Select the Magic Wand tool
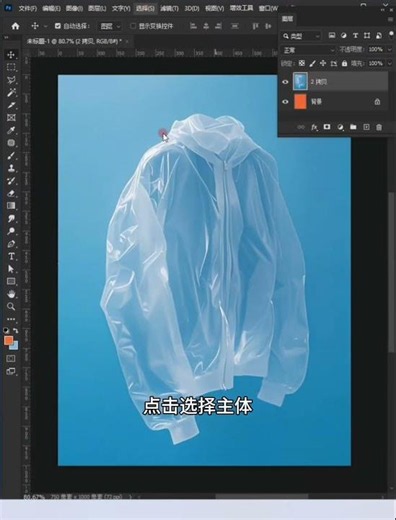The width and height of the screenshot is (396, 520). 11,92
